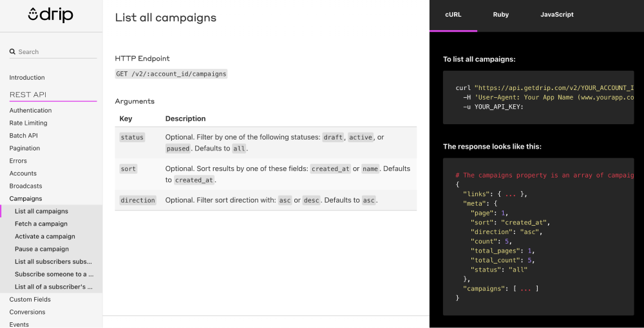Open the Conversions section
Image resolution: width=644 pixels, height=328 pixels.
[x=27, y=313]
